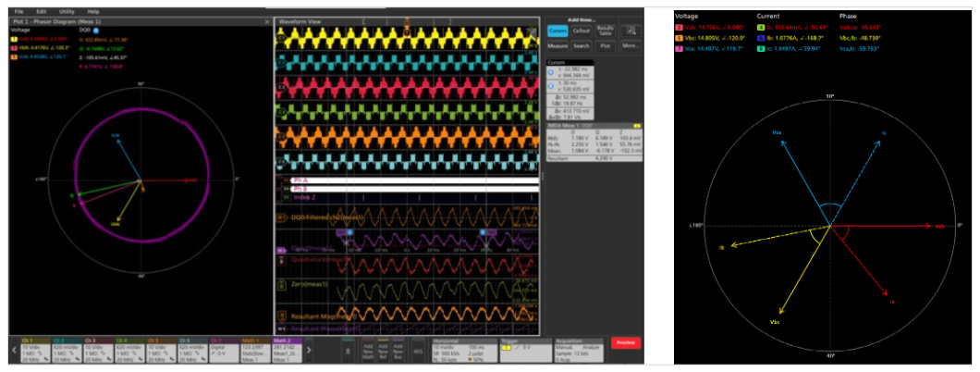
Task: Click Ia current legend marker
Action: click(x=760, y=27)
